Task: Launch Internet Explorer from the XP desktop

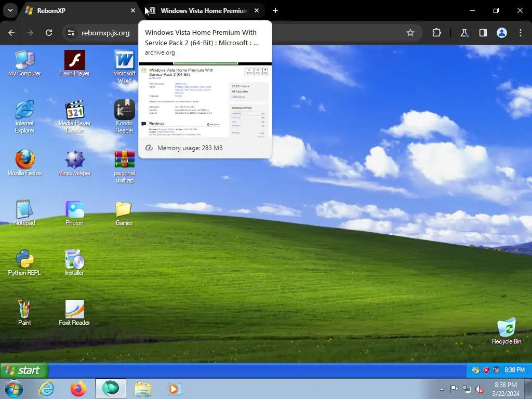Action: click(x=24, y=117)
